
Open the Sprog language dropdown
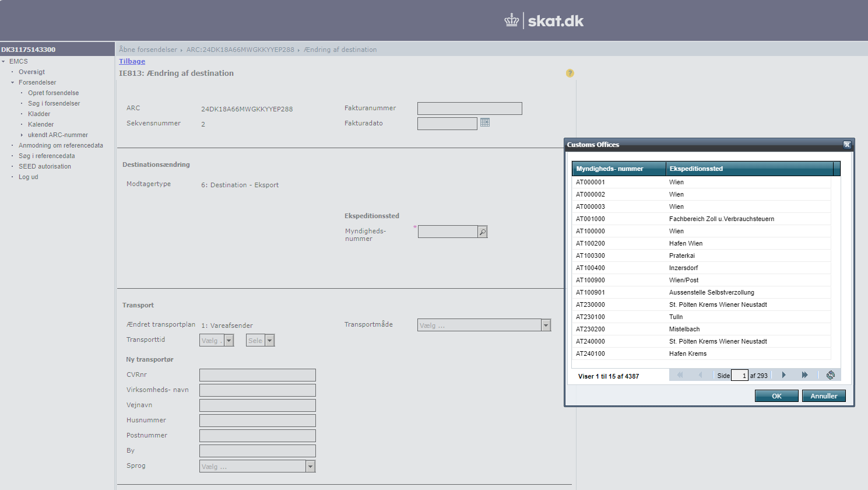pos(311,467)
